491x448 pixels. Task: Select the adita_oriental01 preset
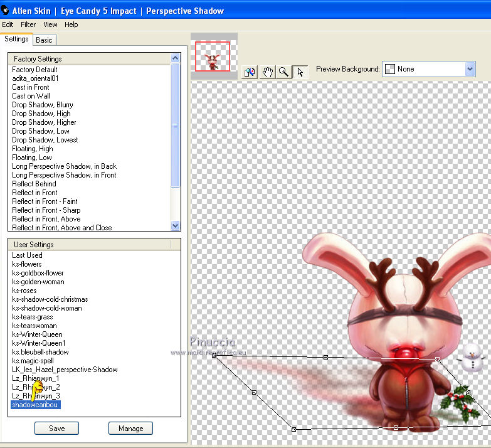35,78
